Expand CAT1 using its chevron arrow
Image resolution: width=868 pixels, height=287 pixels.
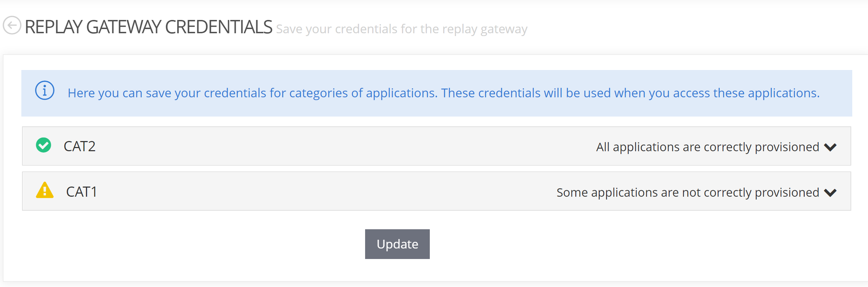pos(830,192)
